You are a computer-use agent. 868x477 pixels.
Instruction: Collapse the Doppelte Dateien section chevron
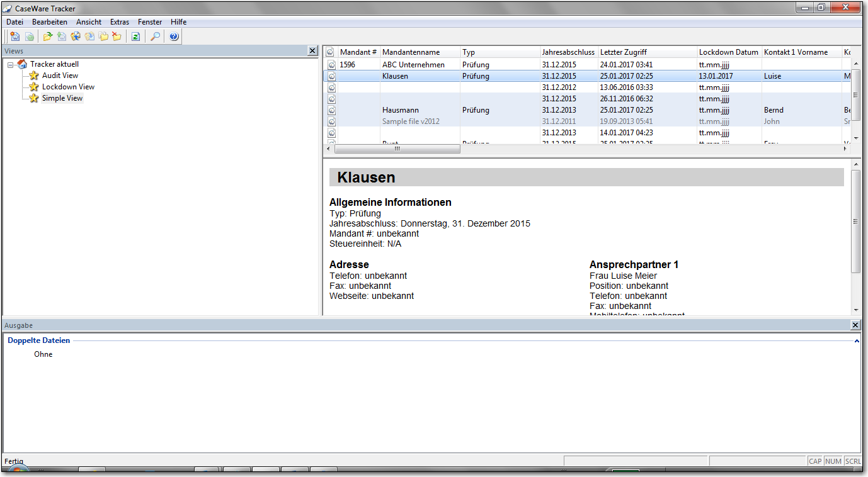[857, 341]
